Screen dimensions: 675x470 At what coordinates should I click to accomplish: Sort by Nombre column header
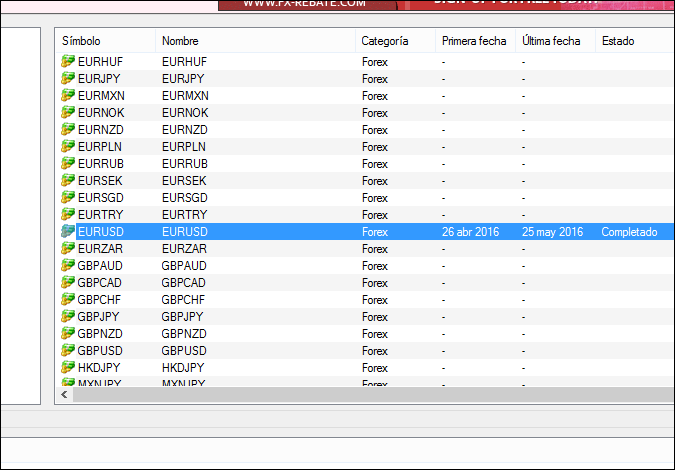pos(180,41)
